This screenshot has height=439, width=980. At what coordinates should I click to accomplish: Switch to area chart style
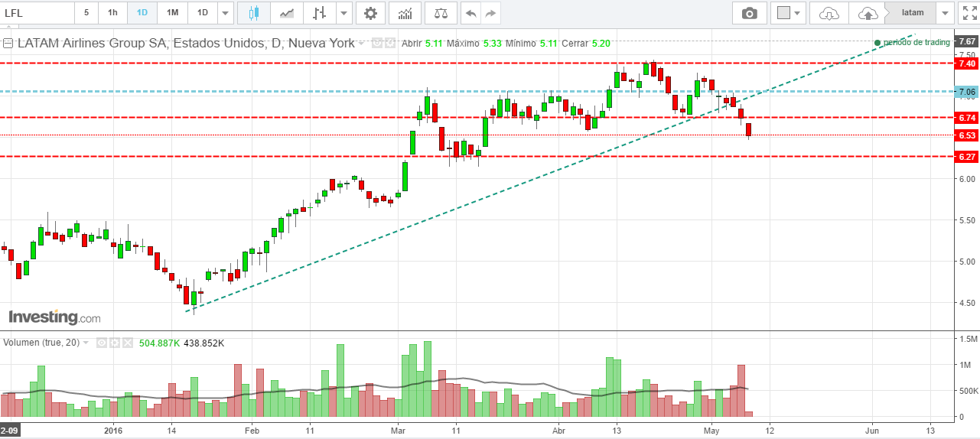287,13
